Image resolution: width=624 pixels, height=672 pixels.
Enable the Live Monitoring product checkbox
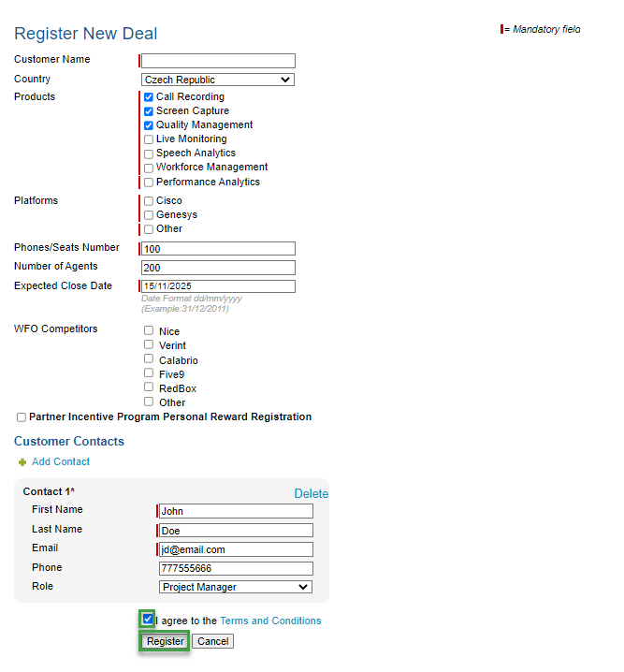(x=149, y=139)
